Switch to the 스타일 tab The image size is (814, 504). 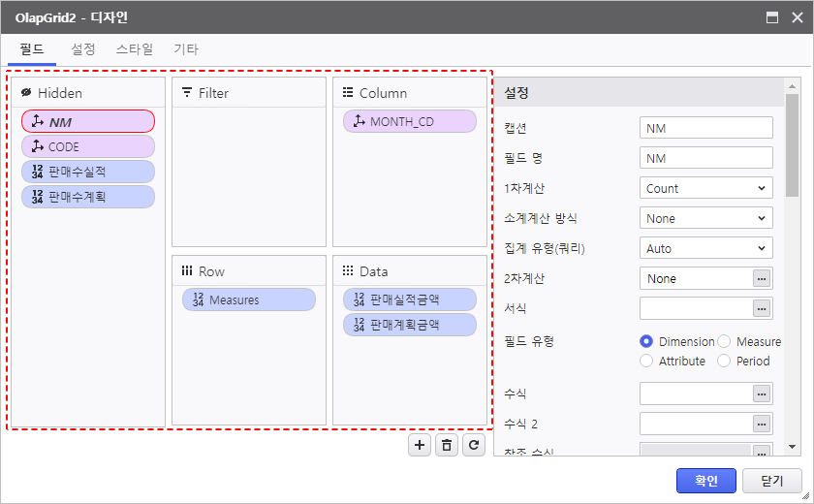135,49
